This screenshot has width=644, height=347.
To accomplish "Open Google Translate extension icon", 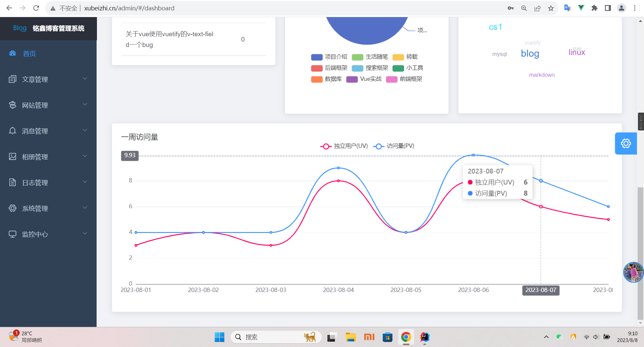I will point(568,8).
